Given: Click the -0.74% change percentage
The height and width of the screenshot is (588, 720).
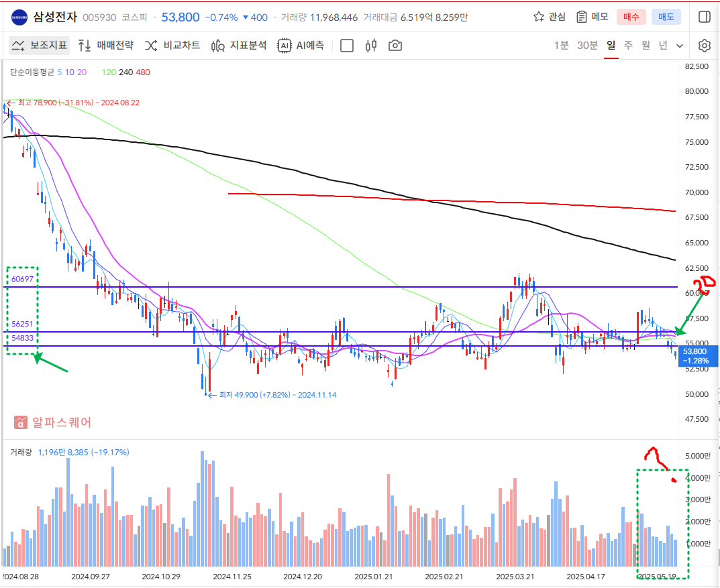Looking at the screenshot, I should pos(221,17).
